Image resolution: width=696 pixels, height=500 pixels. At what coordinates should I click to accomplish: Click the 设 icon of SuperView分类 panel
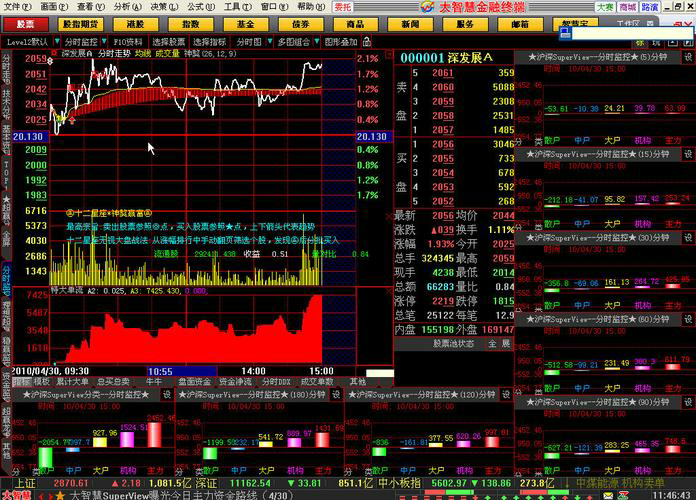click(x=167, y=394)
